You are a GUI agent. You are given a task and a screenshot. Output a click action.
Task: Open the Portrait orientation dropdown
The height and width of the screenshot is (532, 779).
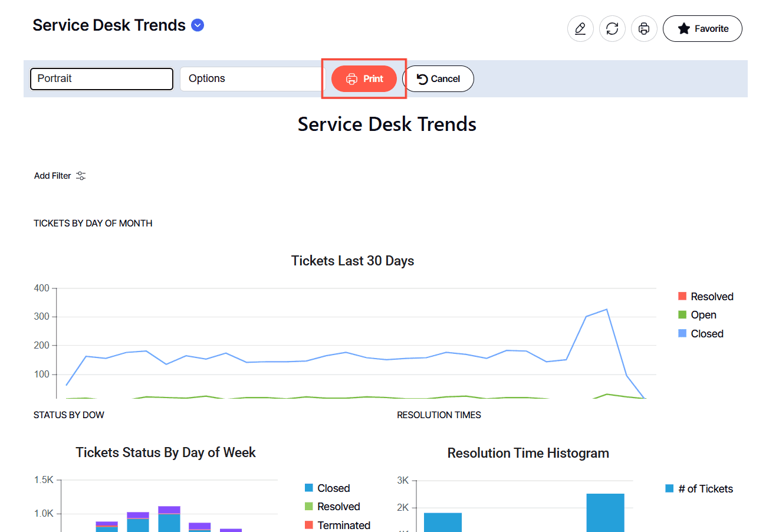[101, 79]
